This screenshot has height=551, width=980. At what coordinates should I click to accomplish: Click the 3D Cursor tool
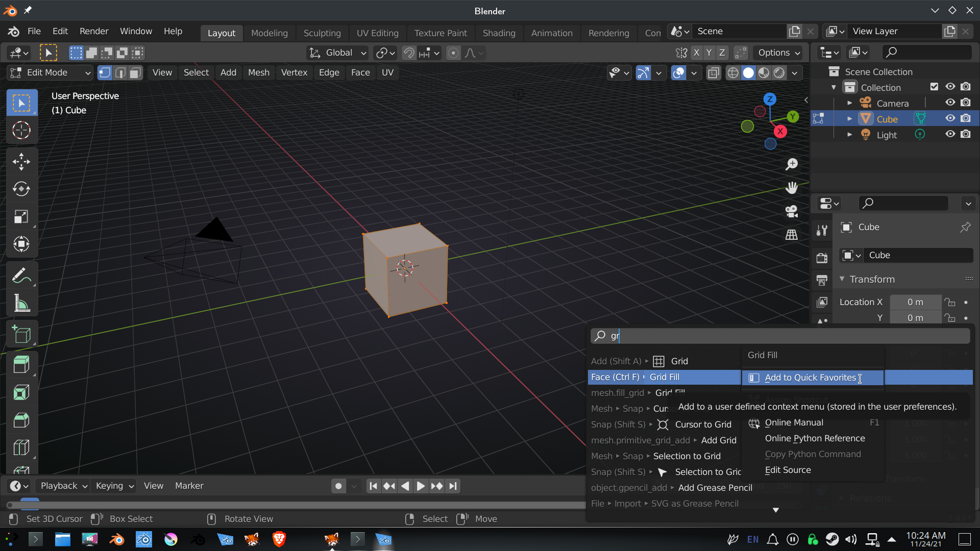(x=21, y=131)
